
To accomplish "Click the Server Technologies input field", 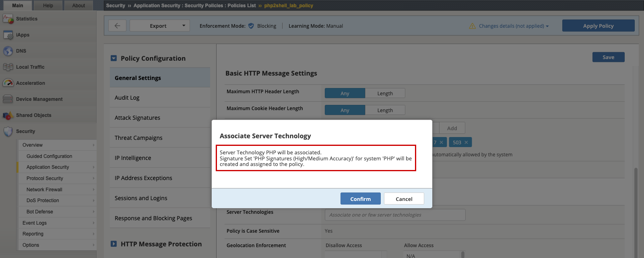I will (x=395, y=215).
